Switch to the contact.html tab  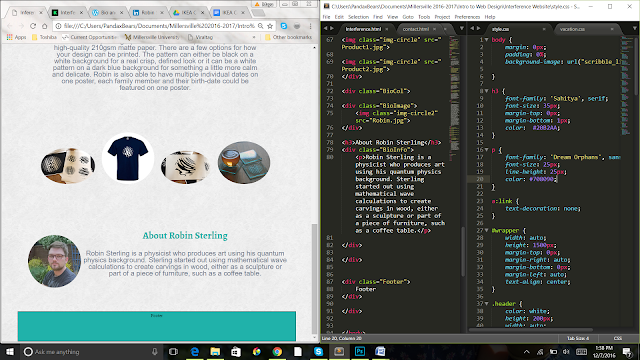pos(416,29)
